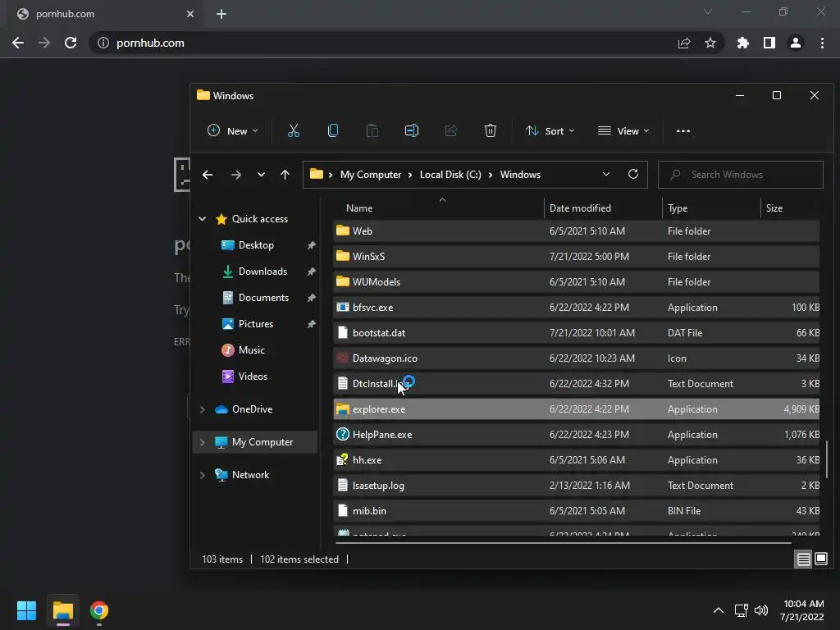
Task: Open Downloads in the sidebar
Action: coord(262,271)
